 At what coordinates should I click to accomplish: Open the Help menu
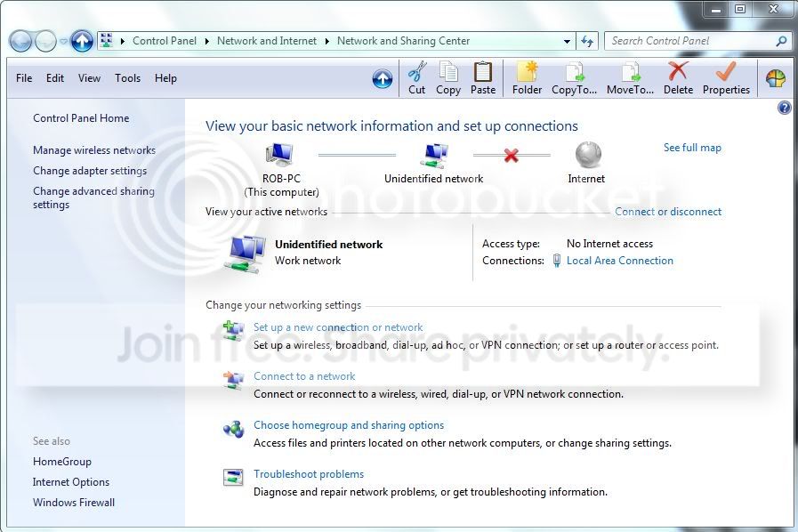pos(165,78)
